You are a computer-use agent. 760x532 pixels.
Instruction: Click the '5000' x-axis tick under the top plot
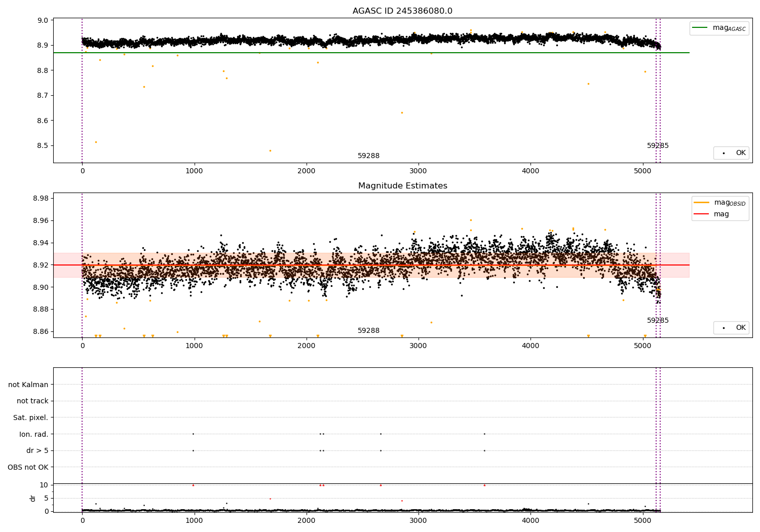(642, 171)
